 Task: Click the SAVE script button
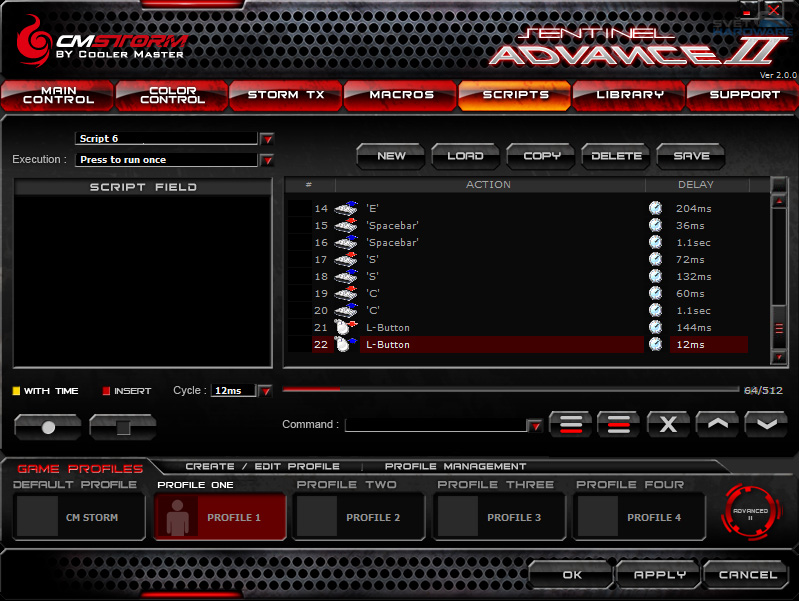691,156
